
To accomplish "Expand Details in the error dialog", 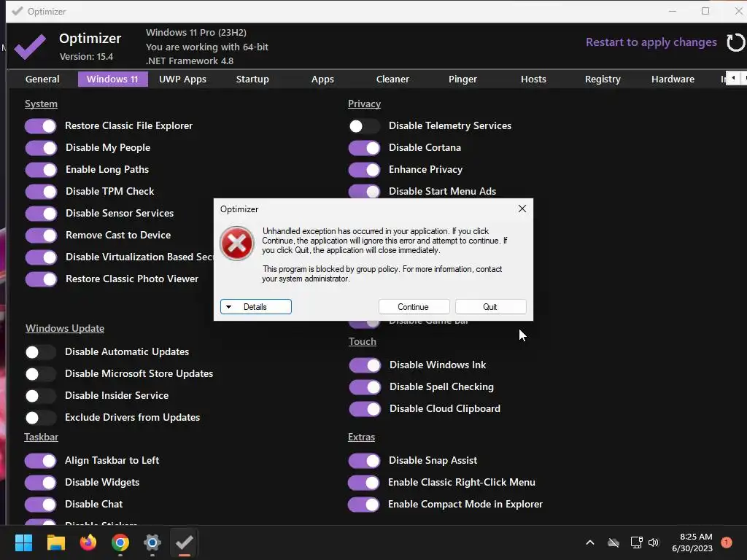I will point(256,307).
